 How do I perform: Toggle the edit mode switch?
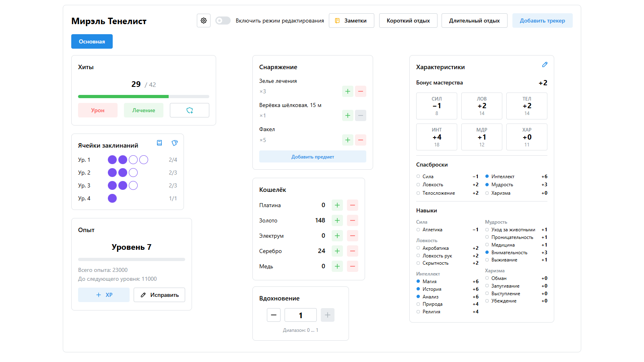[223, 21]
